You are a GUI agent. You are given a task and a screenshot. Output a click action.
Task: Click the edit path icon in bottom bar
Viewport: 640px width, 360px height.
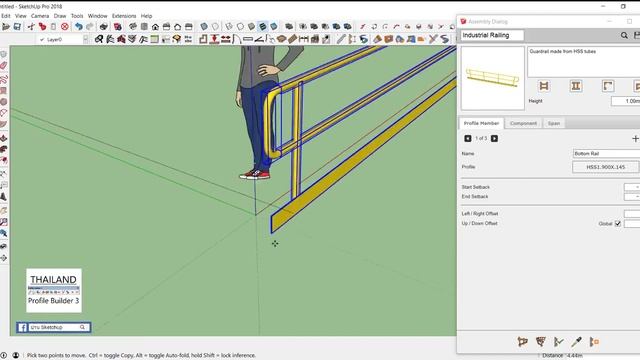pyautogui.click(x=558, y=342)
